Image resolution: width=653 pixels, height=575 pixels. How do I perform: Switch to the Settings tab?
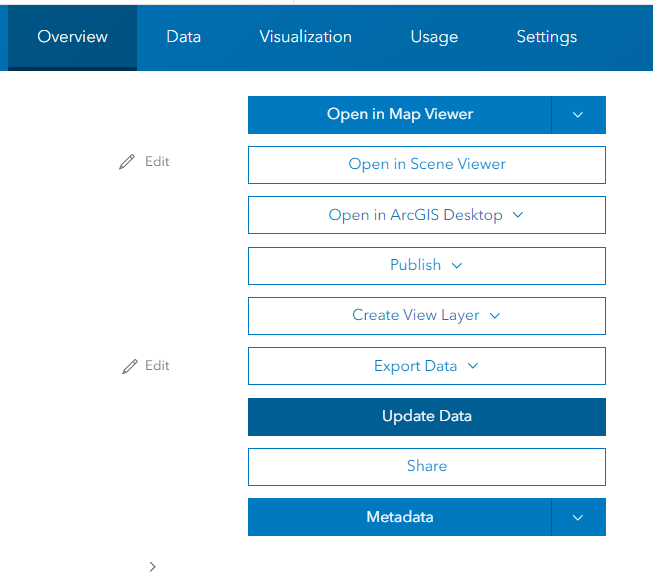[x=546, y=37]
